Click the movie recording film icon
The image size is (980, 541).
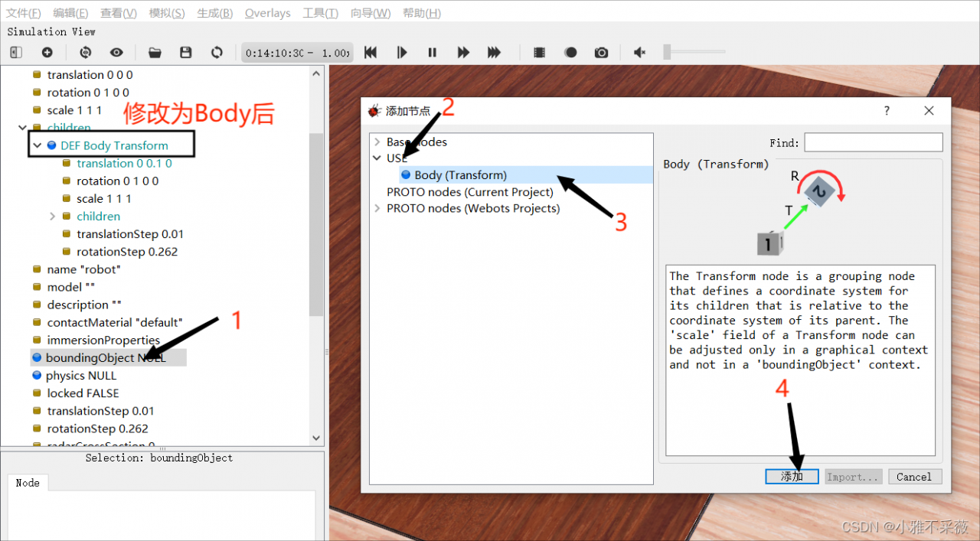[x=540, y=52]
